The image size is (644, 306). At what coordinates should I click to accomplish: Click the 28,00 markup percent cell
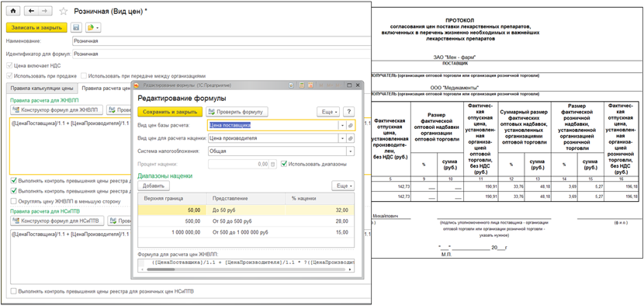[320, 221]
